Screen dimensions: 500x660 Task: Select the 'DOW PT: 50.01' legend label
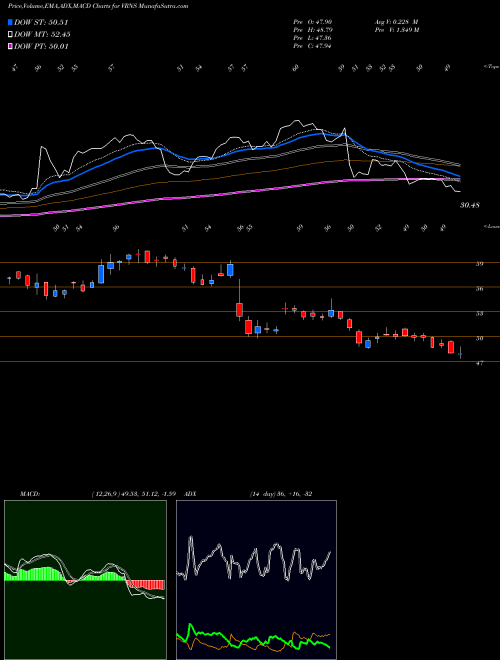pos(41,46)
